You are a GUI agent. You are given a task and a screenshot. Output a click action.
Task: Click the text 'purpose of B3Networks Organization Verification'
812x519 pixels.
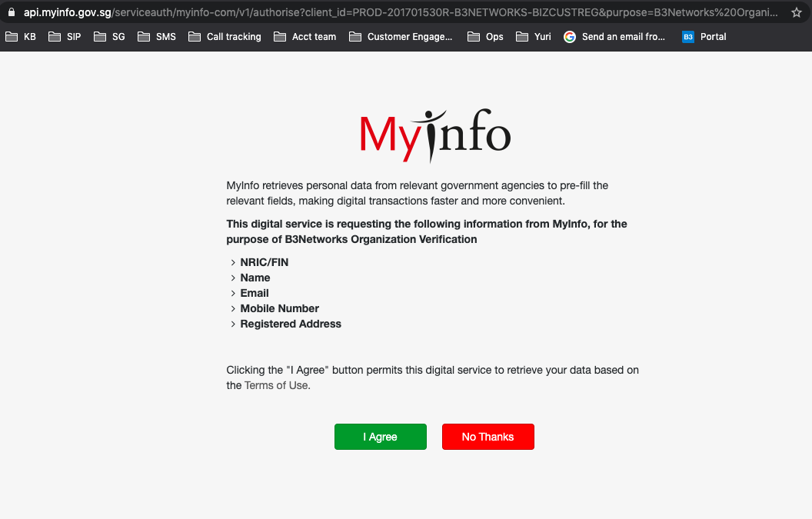(351, 239)
